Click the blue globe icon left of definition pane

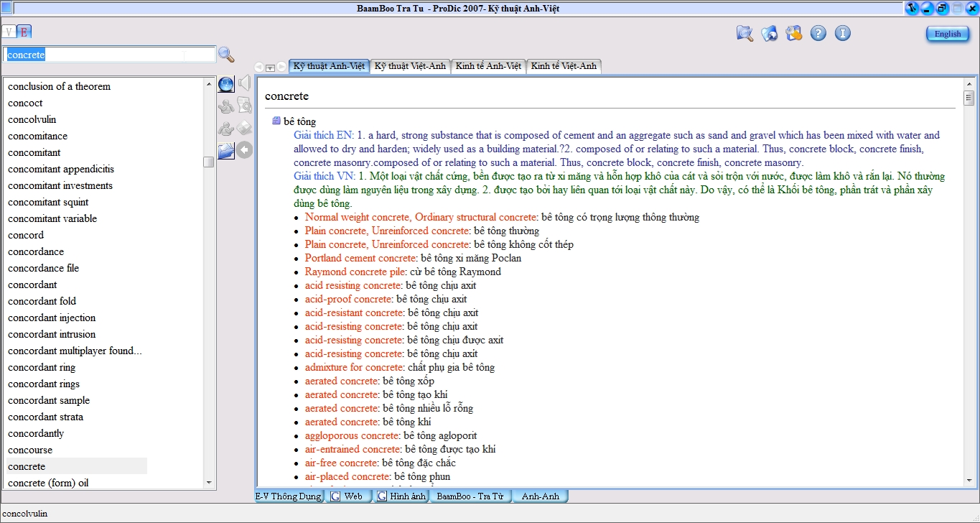[226, 85]
